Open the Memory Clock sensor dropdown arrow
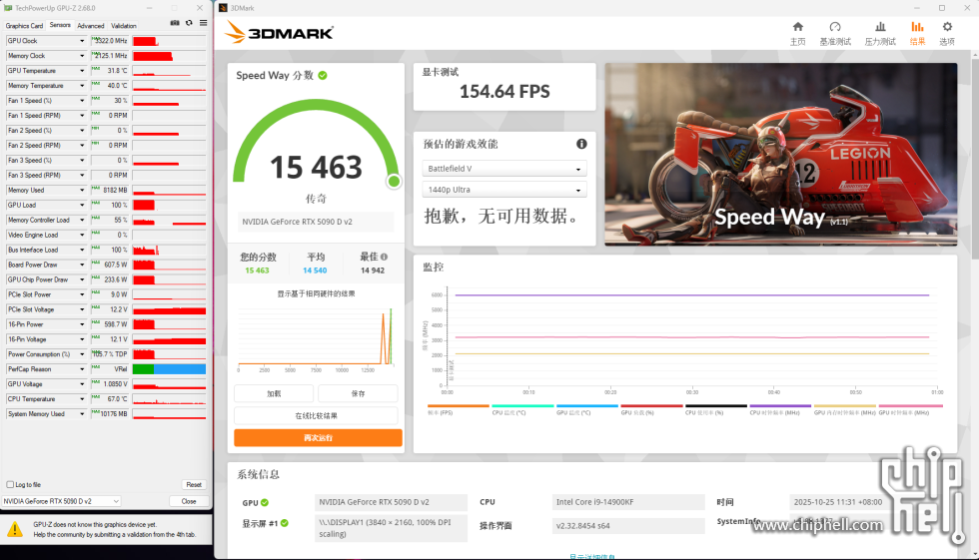Viewport: 979px width, 560px height. 82,56
